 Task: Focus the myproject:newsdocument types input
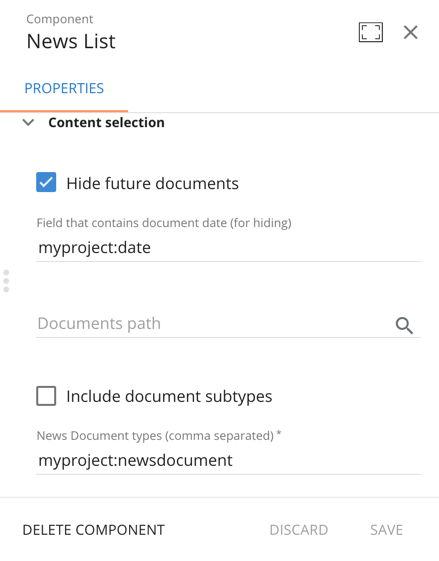228,460
